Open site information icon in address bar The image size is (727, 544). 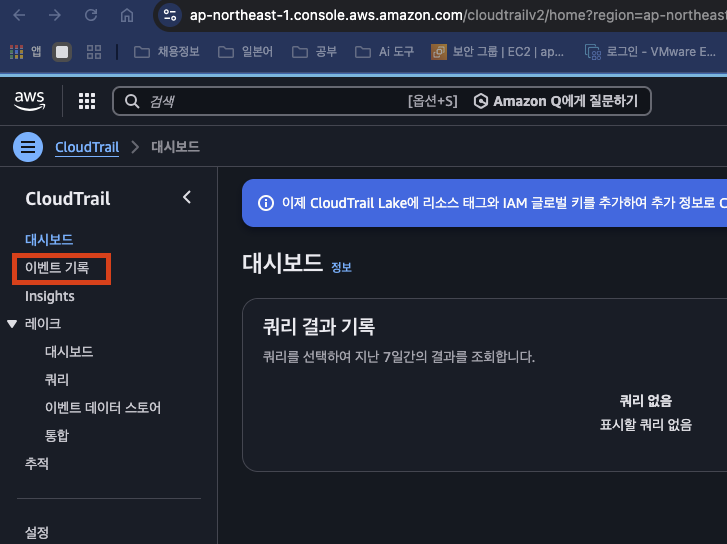[x=170, y=15]
